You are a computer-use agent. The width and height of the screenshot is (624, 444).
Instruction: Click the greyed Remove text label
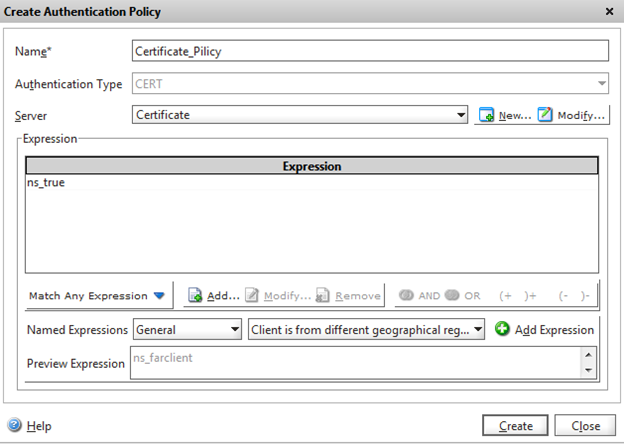(358, 296)
